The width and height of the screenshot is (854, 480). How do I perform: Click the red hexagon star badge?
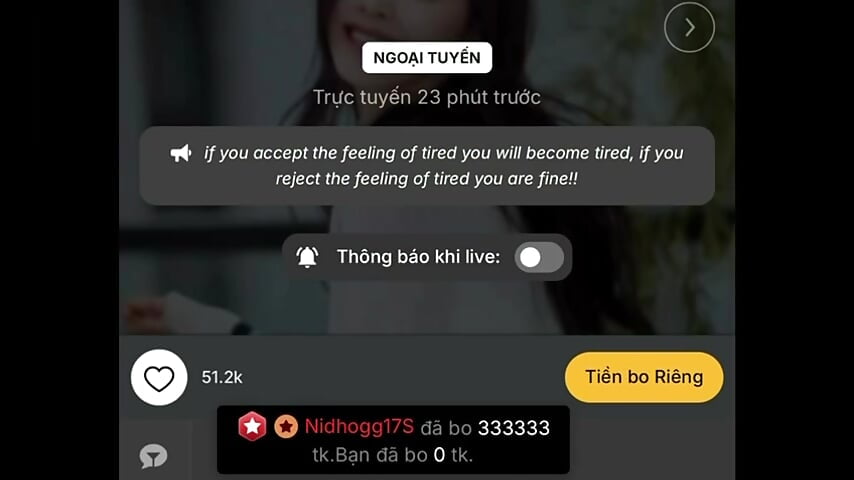coord(252,427)
